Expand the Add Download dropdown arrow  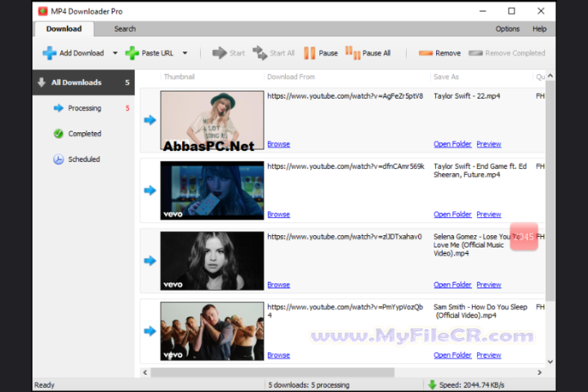tap(115, 53)
